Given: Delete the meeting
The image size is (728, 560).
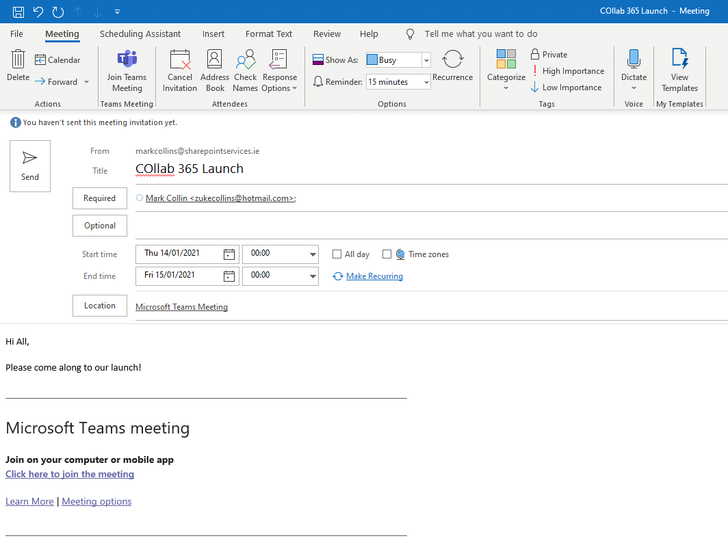Looking at the screenshot, I should coord(18,66).
